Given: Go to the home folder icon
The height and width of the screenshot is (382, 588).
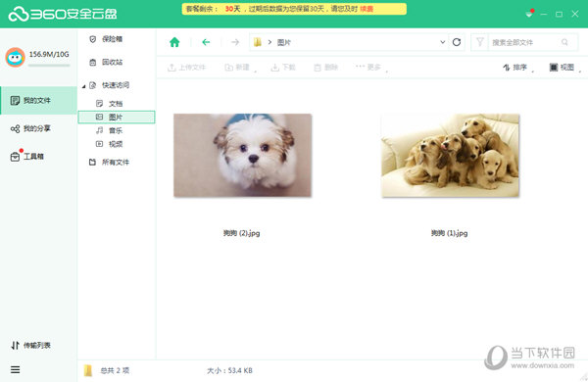Looking at the screenshot, I should coord(174,42).
